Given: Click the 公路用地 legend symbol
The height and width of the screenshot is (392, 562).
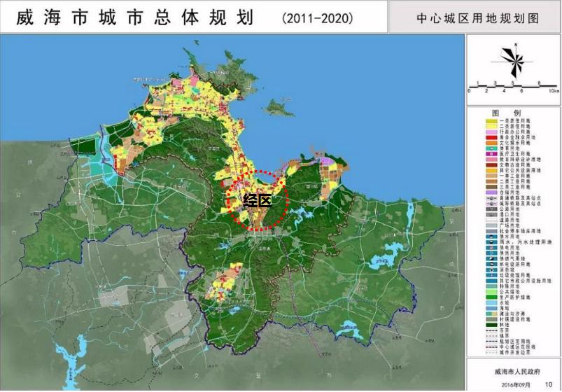Looking at the screenshot, I should click(x=491, y=209).
